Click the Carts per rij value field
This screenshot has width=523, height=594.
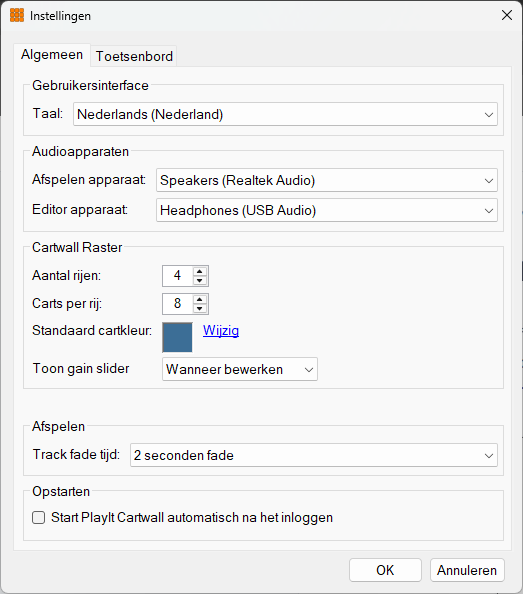pyautogui.click(x=177, y=304)
